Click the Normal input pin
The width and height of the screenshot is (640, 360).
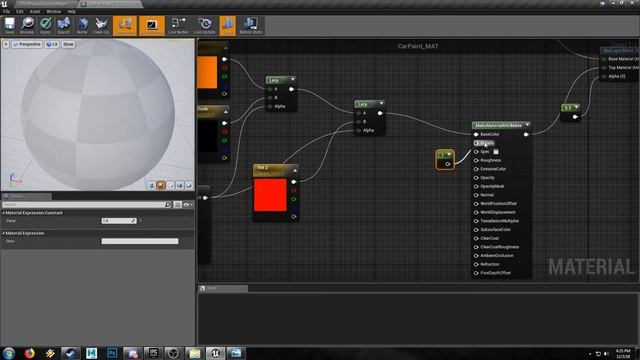pyautogui.click(x=476, y=195)
